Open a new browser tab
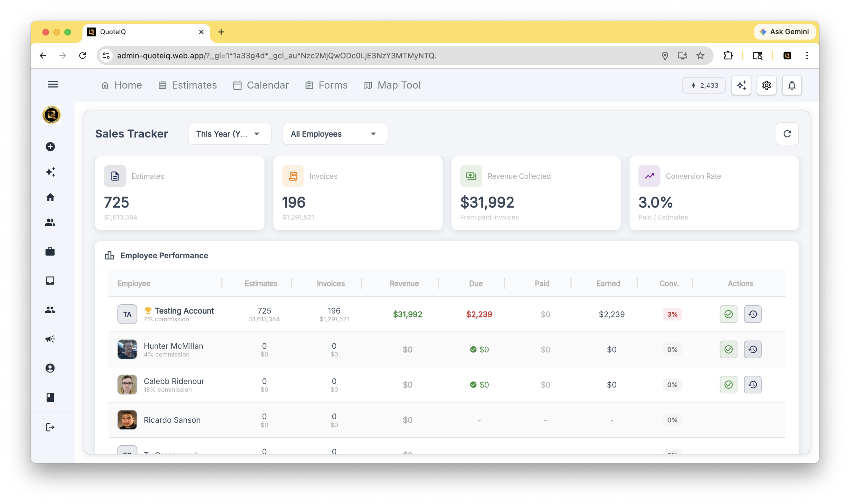The image size is (850, 504). [221, 32]
